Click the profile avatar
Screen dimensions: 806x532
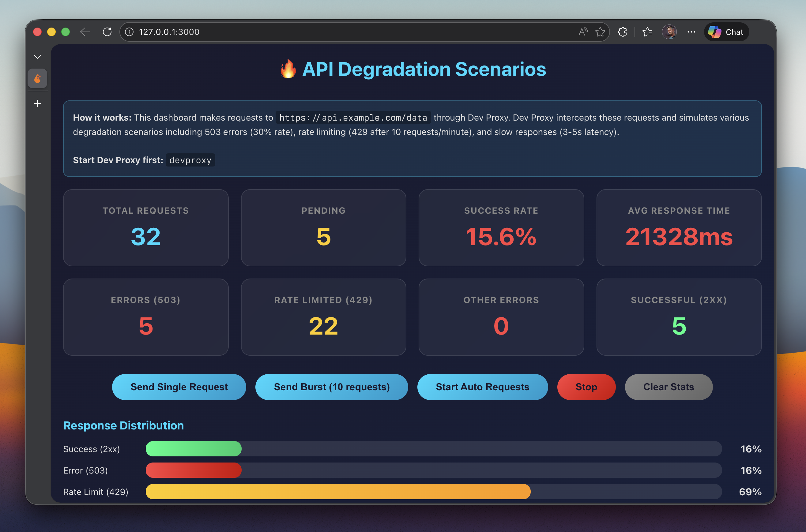pyautogui.click(x=669, y=32)
